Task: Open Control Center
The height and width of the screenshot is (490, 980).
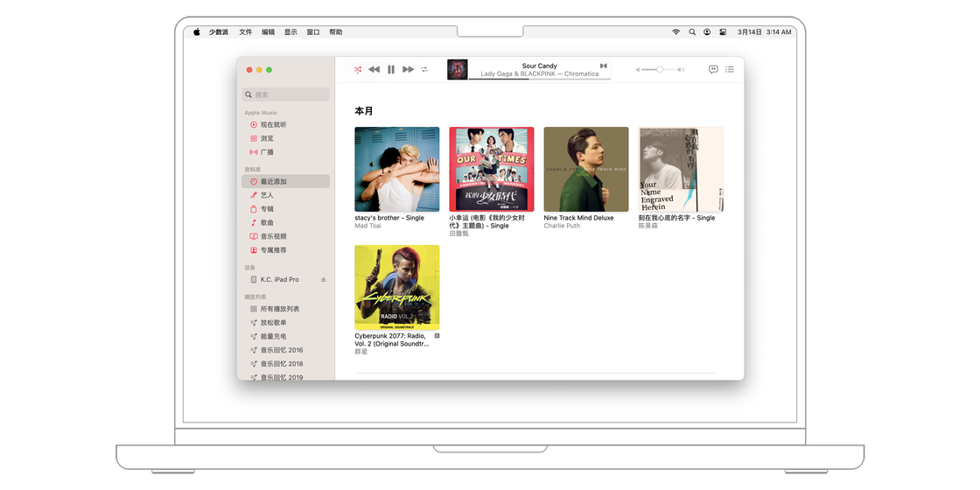Action: pos(723,31)
